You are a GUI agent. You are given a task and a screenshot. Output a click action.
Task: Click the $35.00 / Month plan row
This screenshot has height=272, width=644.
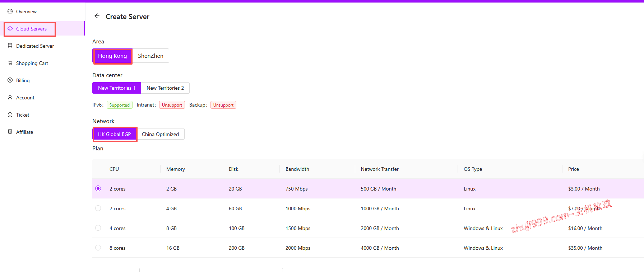[585, 248]
